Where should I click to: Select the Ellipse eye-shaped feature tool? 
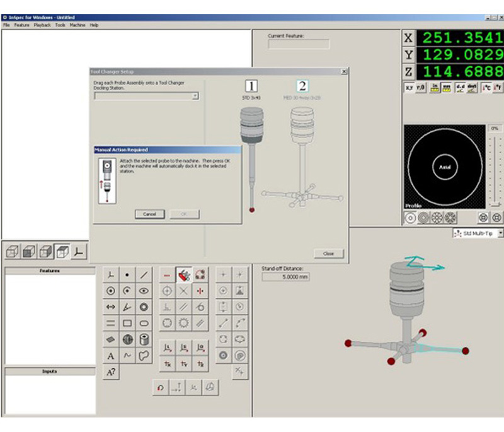[144, 291]
